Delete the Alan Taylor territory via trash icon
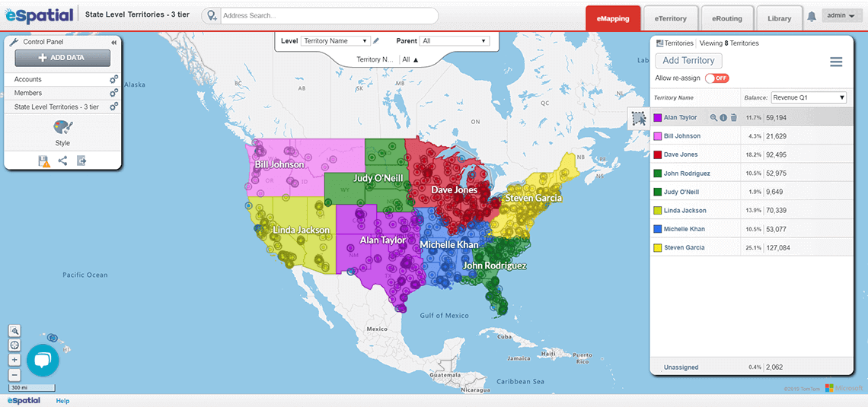The height and width of the screenshot is (407, 868). coord(734,118)
